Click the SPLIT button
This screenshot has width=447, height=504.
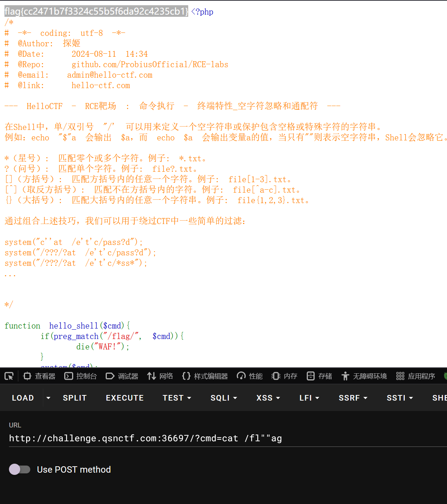pyautogui.click(x=74, y=398)
